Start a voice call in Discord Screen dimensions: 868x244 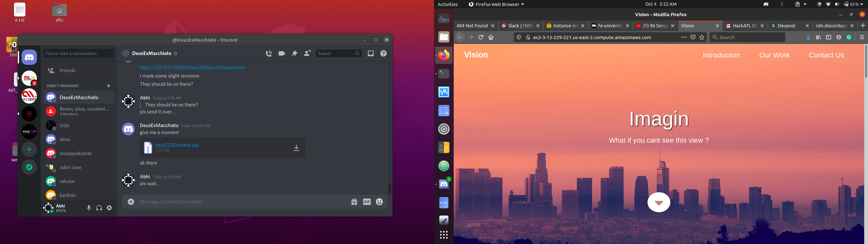pos(268,53)
